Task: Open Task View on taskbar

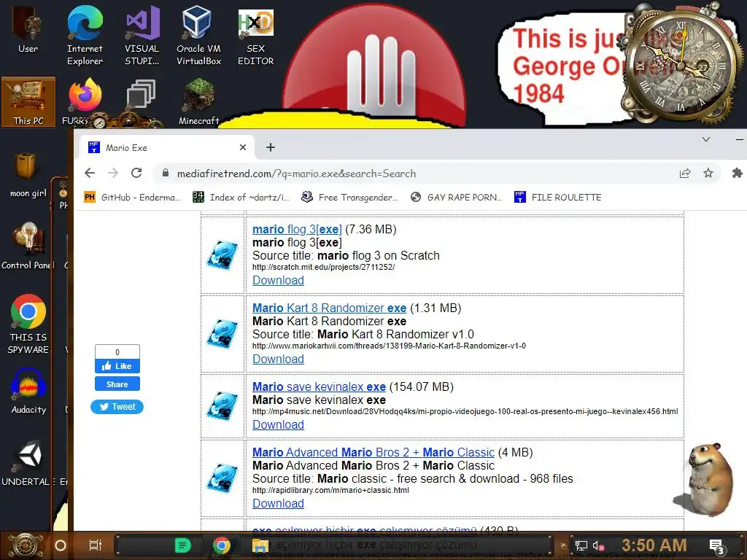Action: click(x=96, y=545)
